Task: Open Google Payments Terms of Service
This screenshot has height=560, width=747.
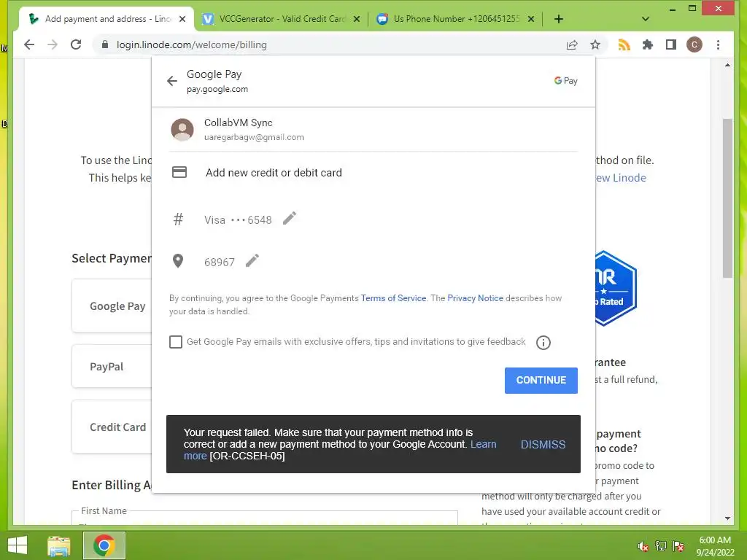Action: click(393, 298)
